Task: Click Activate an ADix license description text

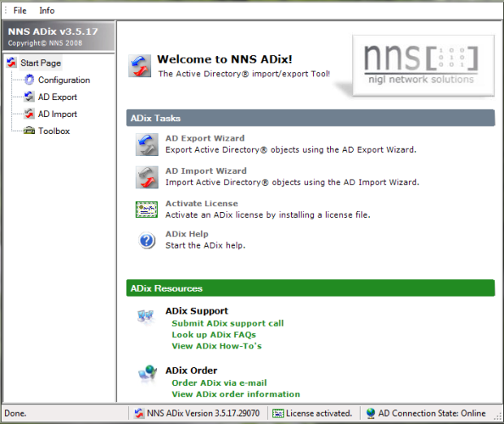Action: click(267, 214)
